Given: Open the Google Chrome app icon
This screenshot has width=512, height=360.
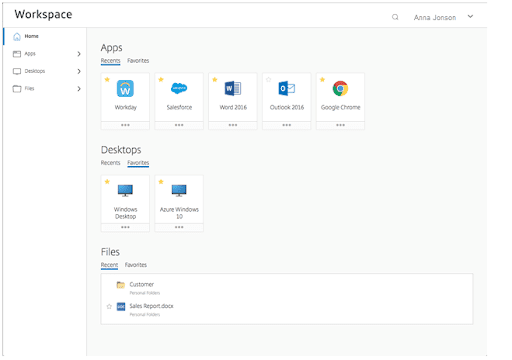Looking at the screenshot, I should pos(340,88).
